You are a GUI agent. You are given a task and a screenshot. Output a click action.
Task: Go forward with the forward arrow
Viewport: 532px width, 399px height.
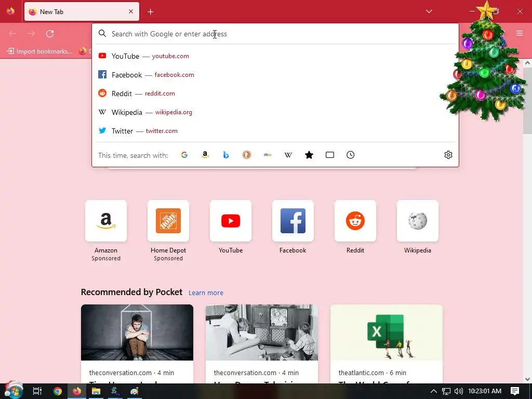tap(31, 34)
